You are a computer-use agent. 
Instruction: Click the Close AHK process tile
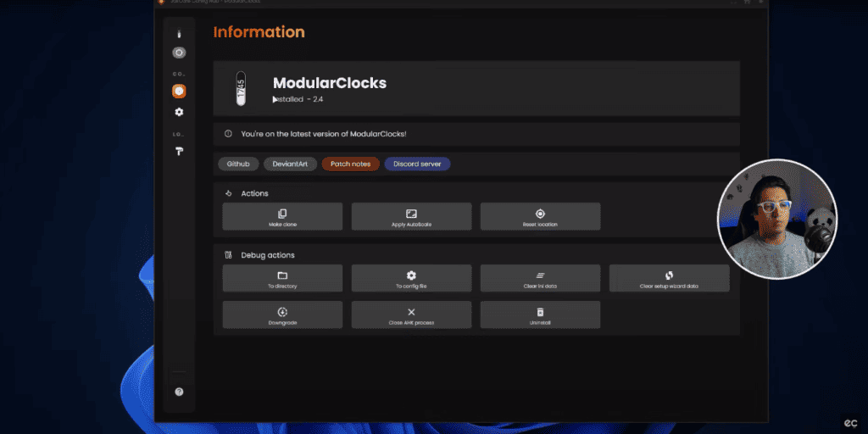tap(411, 314)
